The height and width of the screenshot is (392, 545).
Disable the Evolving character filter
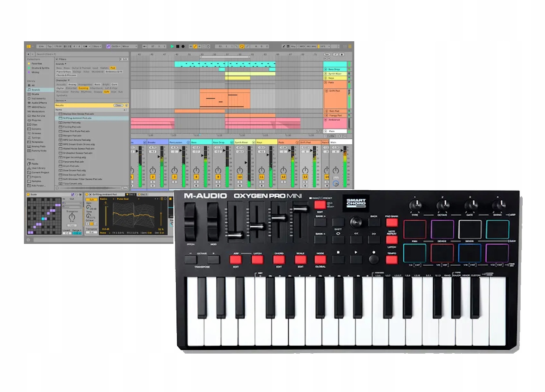coord(83,88)
